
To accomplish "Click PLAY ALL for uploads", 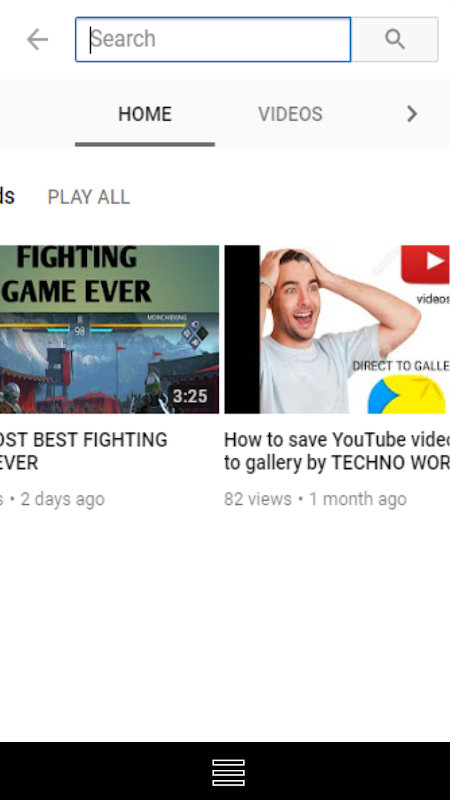I will click(89, 197).
